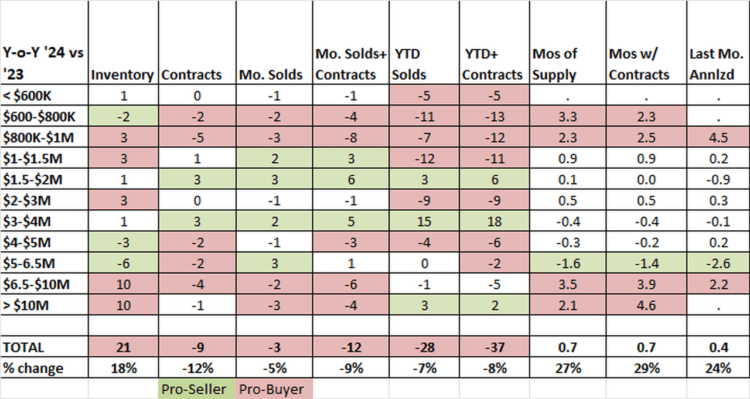This screenshot has width=750, height=399.
Task: Click the > $10M row label
Action: click(x=44, y=305)
